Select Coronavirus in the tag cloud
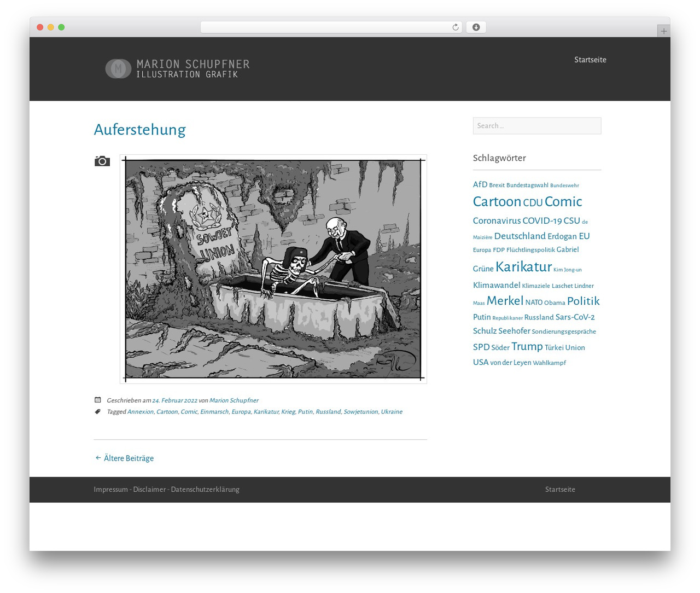 pos(497,220)
